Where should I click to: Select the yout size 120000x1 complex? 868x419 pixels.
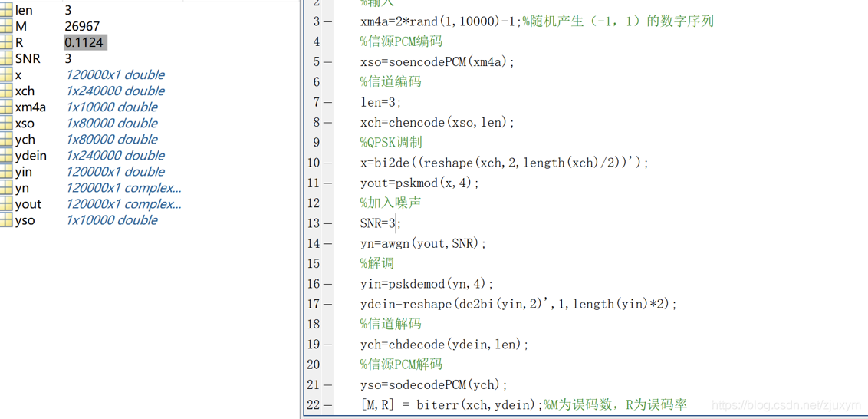click(x=123, y=204)
